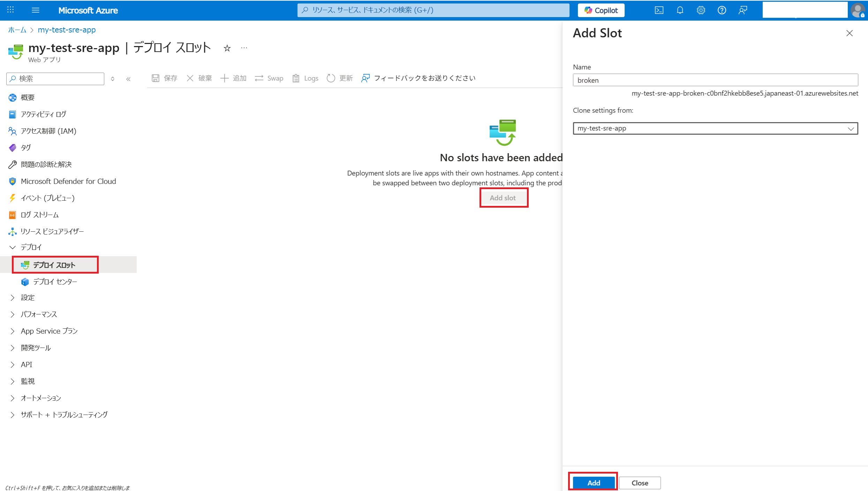This screenshot has height=491, width=868.
Task: Open the Azure portal waffle apps menu
Action: (10, 10)
